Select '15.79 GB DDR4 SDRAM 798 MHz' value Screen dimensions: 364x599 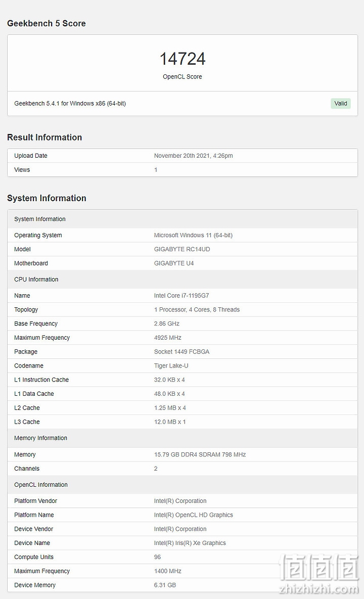(x=200, y=454)
